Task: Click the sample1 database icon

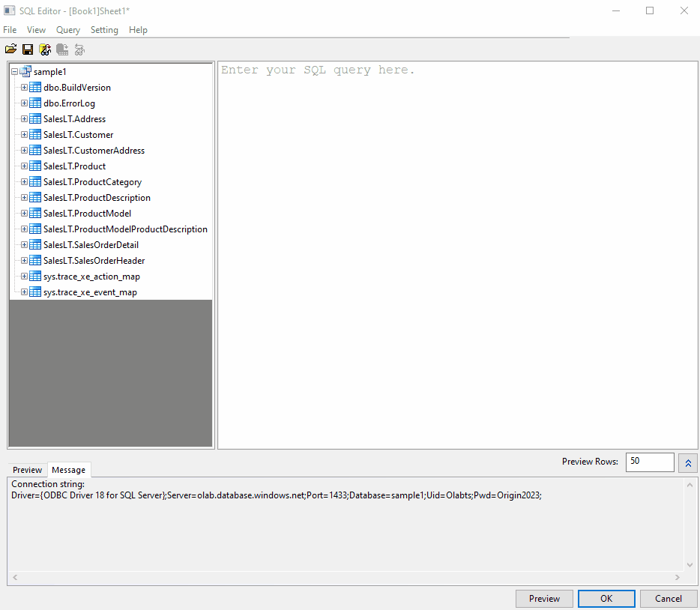Action: (25, 71)
